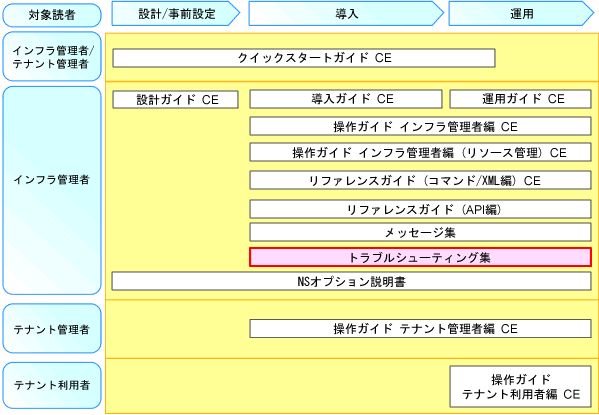Click the インフラ管理者/テナント管理者 reader label
Image resolution: width=599 pixels, height=415 pixels.
point(52,57)
